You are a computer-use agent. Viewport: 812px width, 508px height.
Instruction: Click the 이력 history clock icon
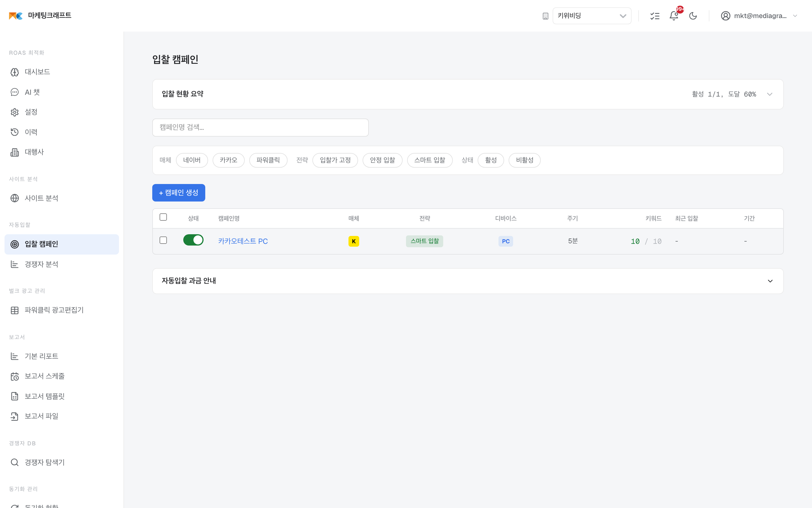coord(15,132)
